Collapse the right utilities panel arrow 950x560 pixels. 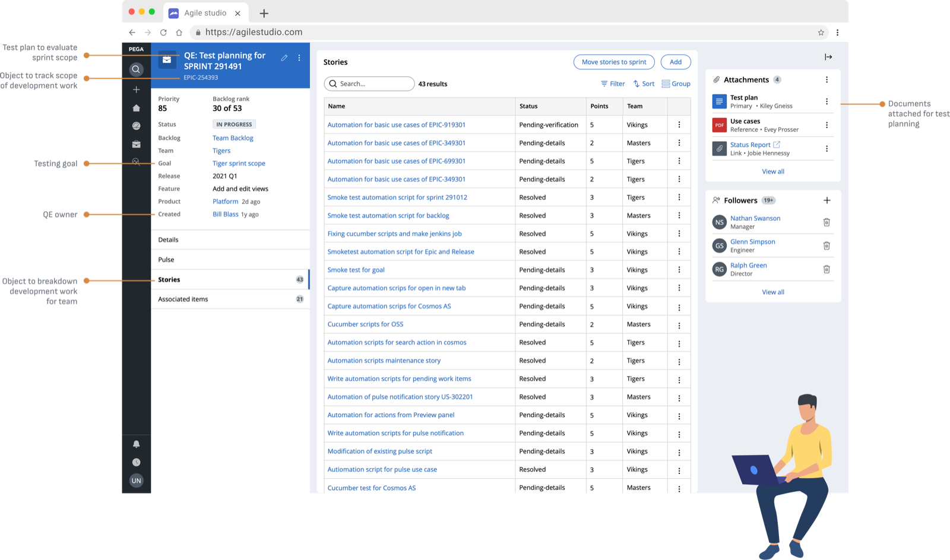pyautogui.click(x=828, y=57)
